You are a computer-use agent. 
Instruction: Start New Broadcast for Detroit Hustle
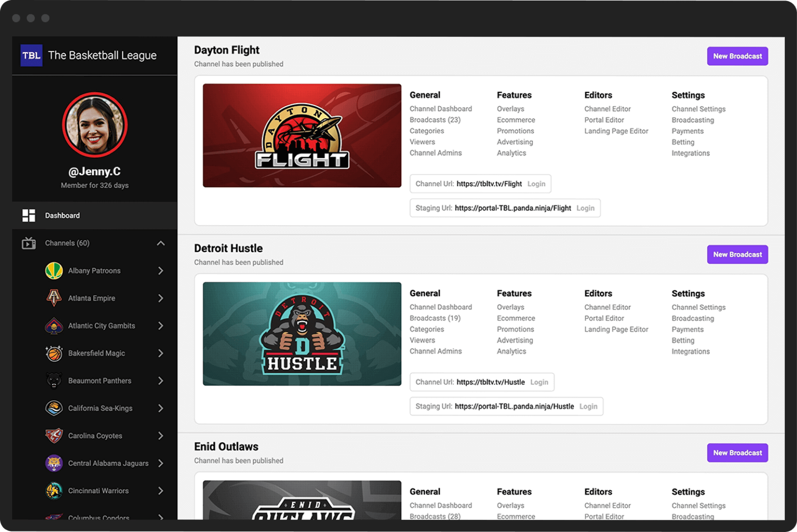pyautogui.click(x=737, y=255)
